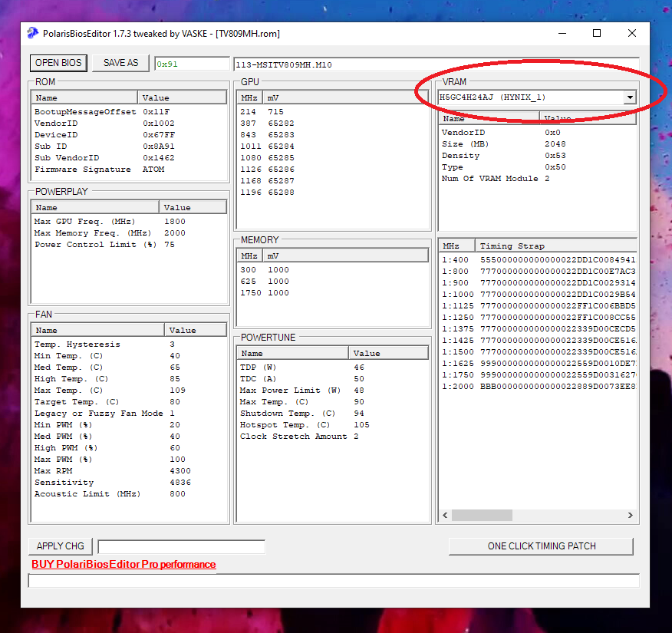Viewport: 672px width, 633px height.
Task: Click the OPEN BIOS button
Action: coord(58,63)
